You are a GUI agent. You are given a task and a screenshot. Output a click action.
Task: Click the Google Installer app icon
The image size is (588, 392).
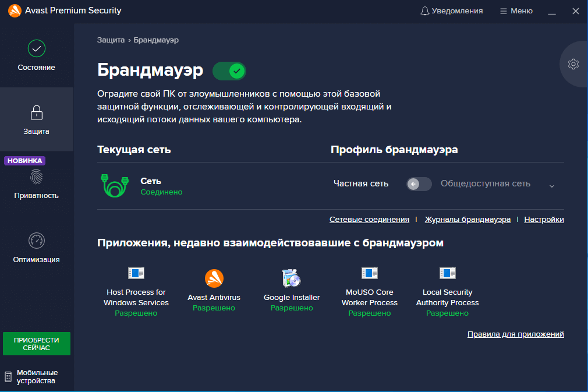[291, 278]
